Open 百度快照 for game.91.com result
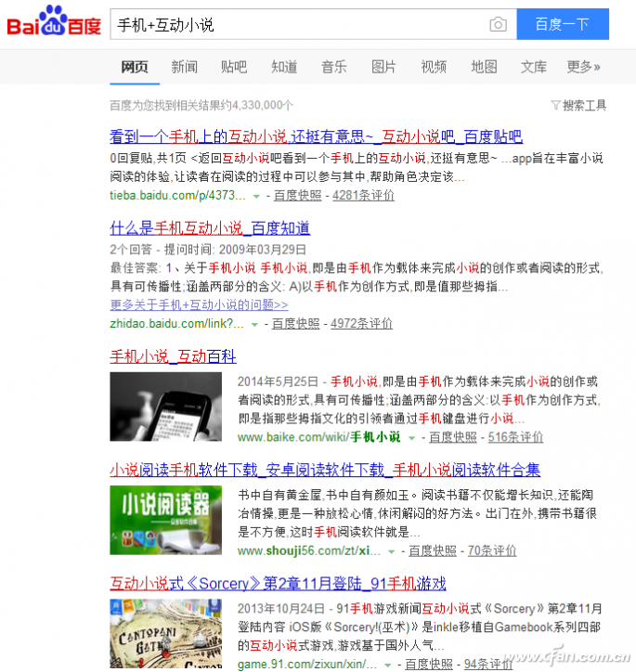 pos(429,665)
